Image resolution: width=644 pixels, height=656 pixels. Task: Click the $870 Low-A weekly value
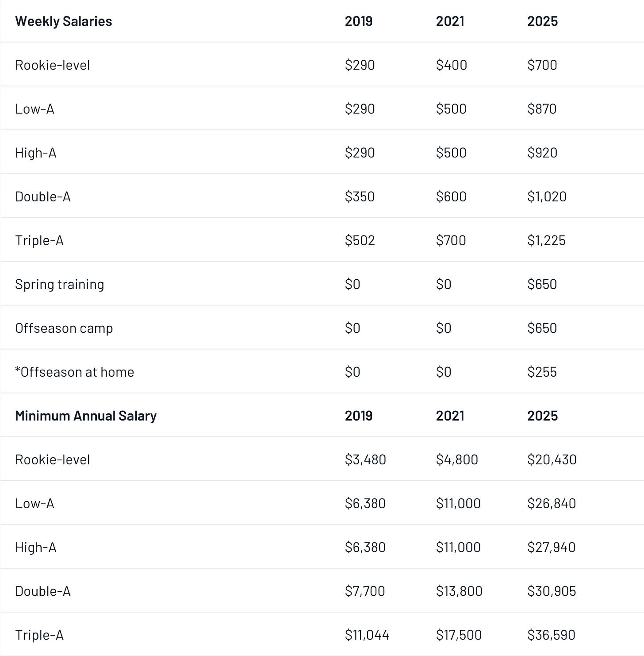pos(542,109)
